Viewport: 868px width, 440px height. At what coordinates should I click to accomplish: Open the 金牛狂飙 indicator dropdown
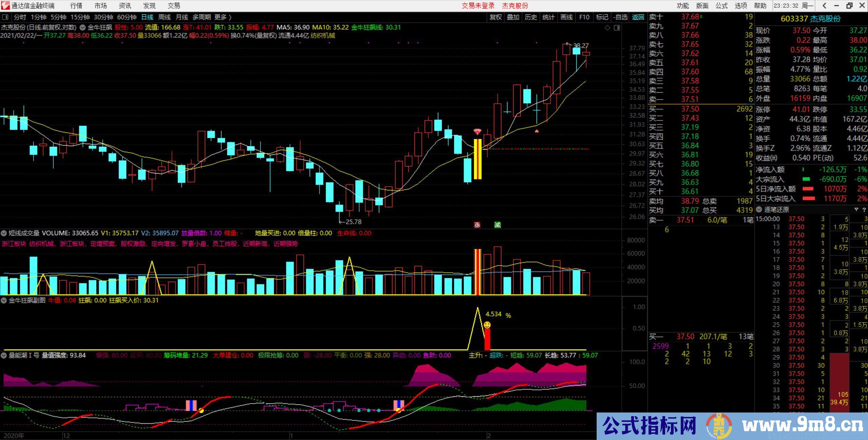point(83,27)
